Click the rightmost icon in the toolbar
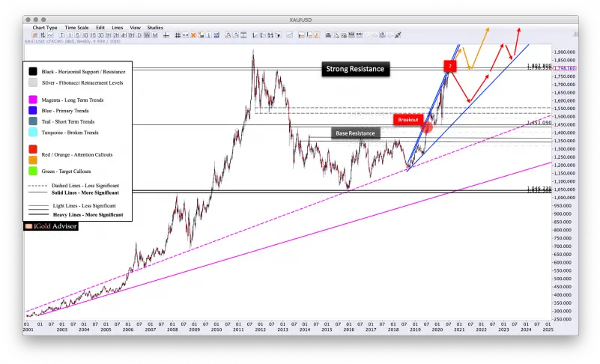The height and width of the screenshot is (364, 600). (x=398, y=34)
